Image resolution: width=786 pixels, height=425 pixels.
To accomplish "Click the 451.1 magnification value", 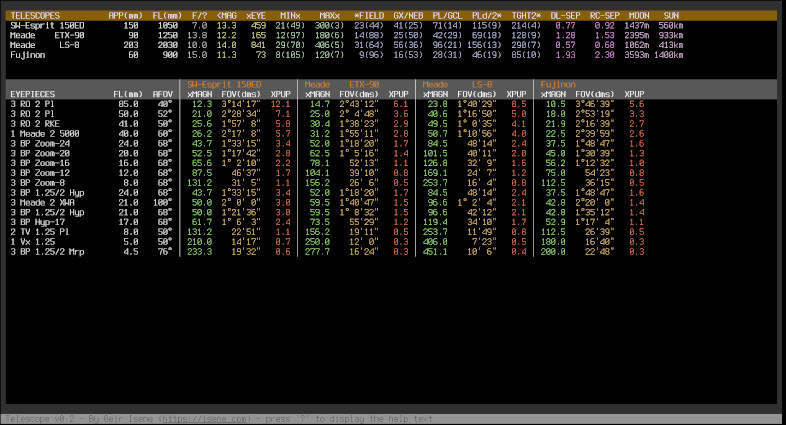I will click(x=435, y=252).
